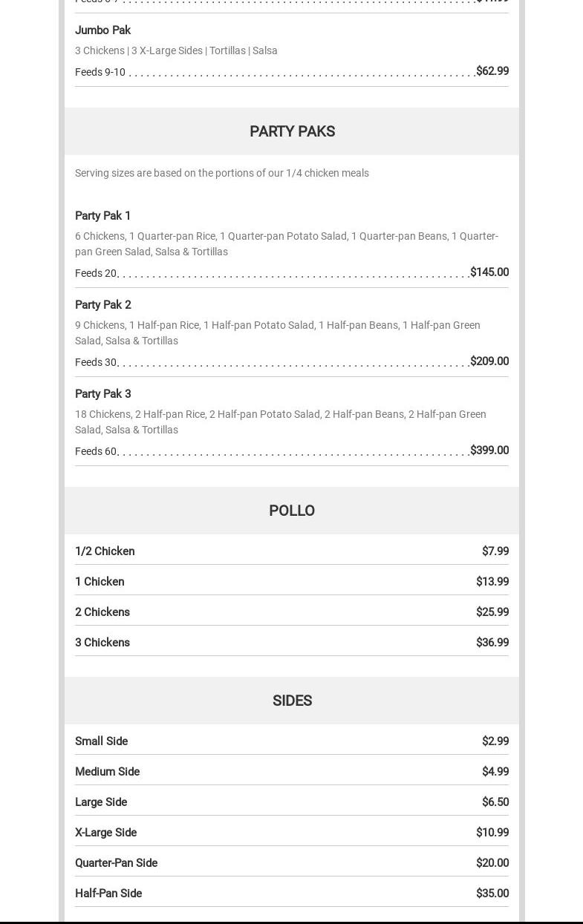Click the $399.00 price
Image resolution: width=583 pixels, height=924 pixels.
[x=489, y=450]
